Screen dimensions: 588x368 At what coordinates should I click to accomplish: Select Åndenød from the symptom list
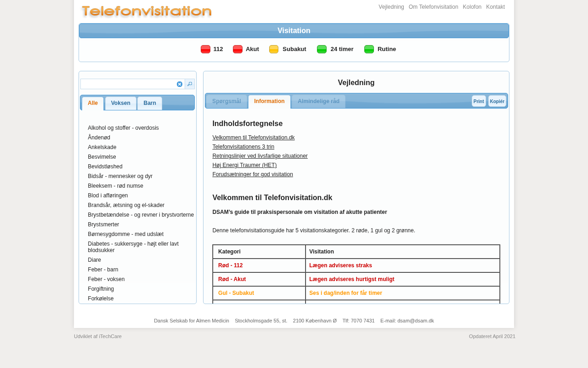point(99,138)
